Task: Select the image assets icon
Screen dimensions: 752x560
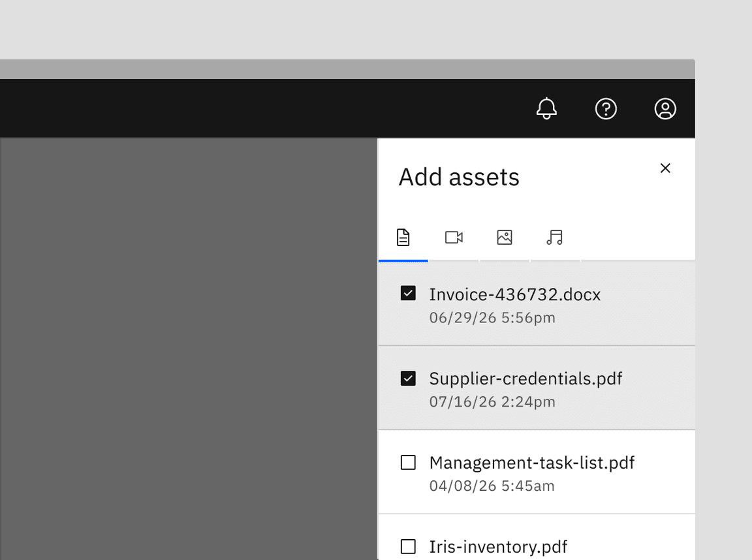Action: point(505,238)
